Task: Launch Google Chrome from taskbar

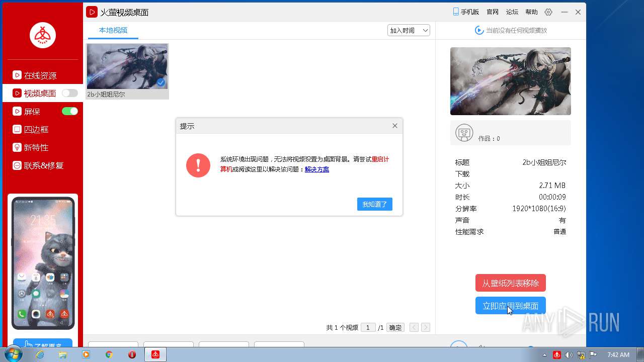Action: click(x=109, y=354)
